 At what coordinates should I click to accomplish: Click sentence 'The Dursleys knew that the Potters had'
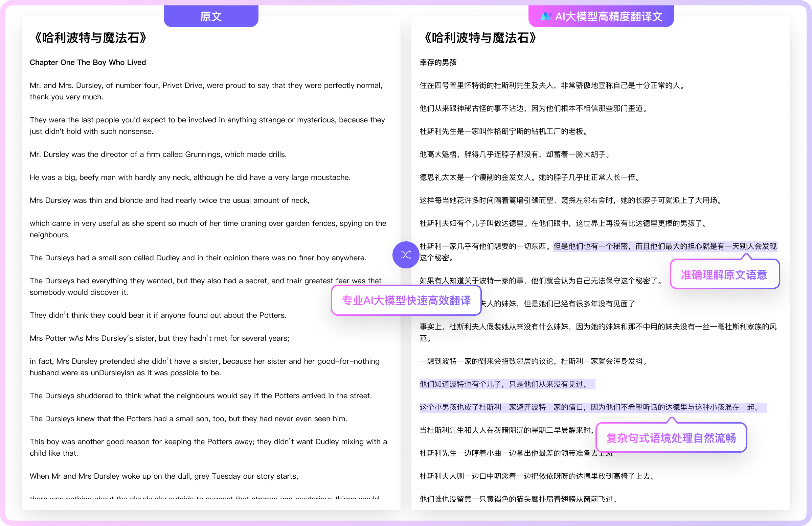[188, 419]
